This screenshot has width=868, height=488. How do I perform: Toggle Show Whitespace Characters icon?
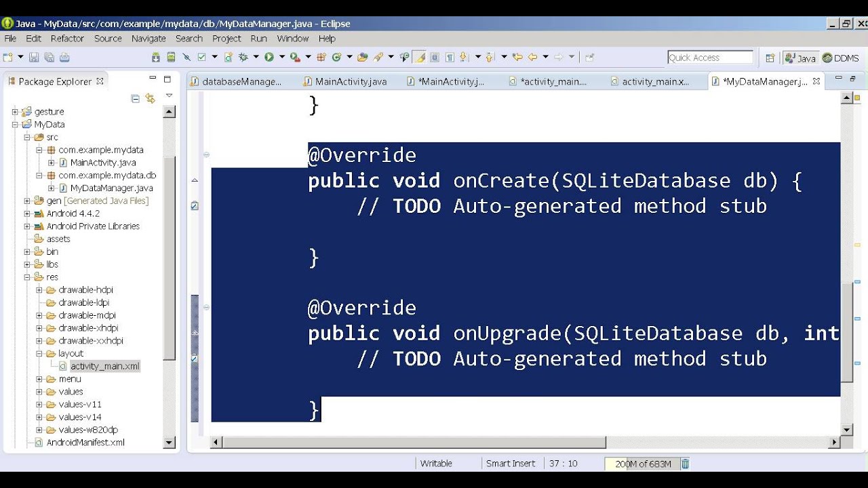tap(450, 58)
